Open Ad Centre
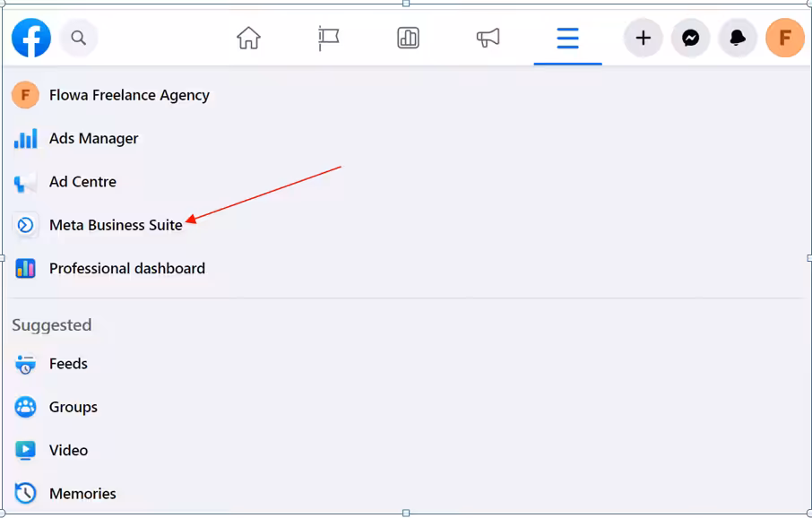This screenshot has width=812, height=518. [82, 182]
